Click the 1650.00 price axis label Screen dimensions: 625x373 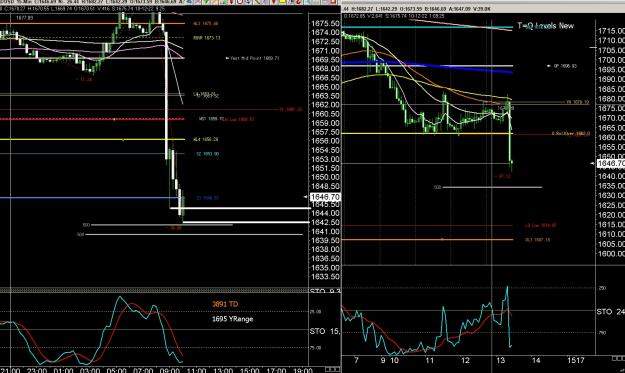click(x=325, y=177)
